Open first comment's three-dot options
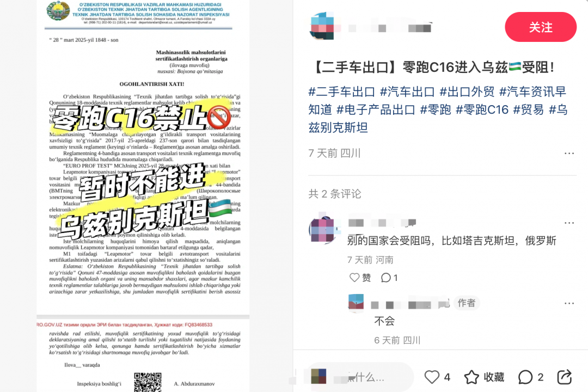 click(569, 223)
